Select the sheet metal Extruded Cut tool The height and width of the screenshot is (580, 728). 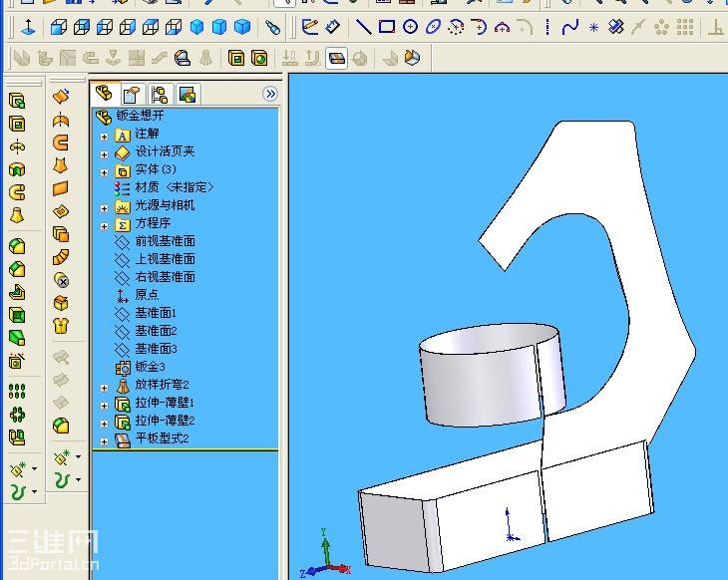(236, 59)
